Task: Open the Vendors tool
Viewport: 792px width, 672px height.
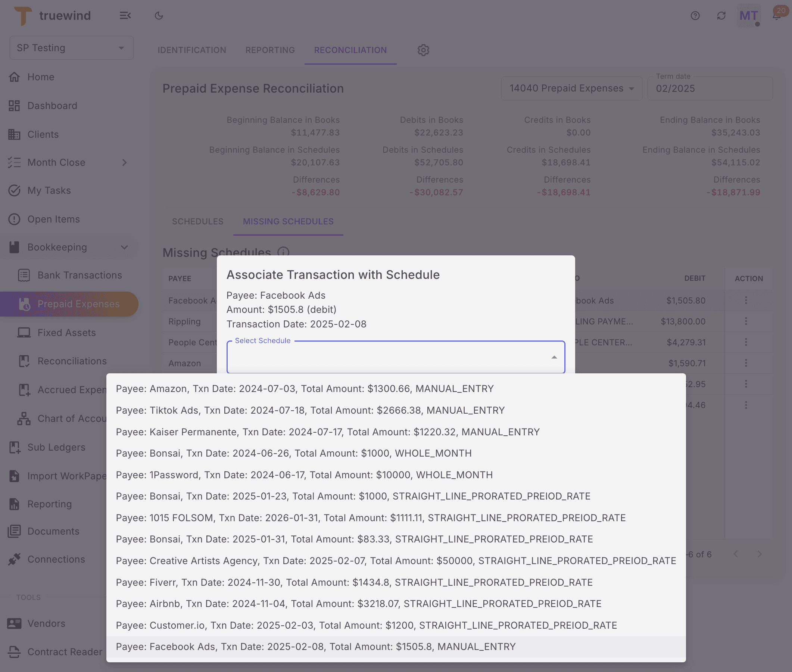Action: click(x=46, y=623)
